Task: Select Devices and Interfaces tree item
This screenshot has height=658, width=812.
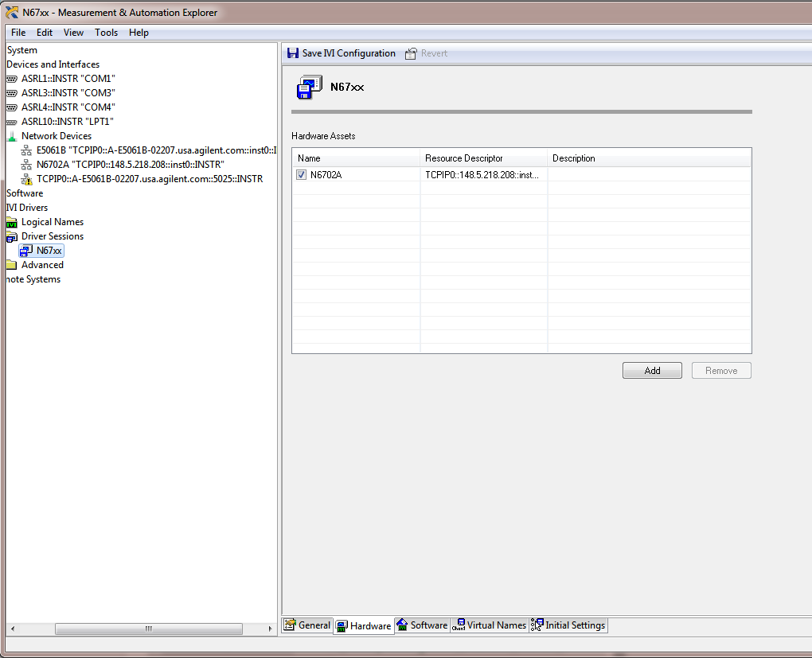Action: tap(53, 64)
